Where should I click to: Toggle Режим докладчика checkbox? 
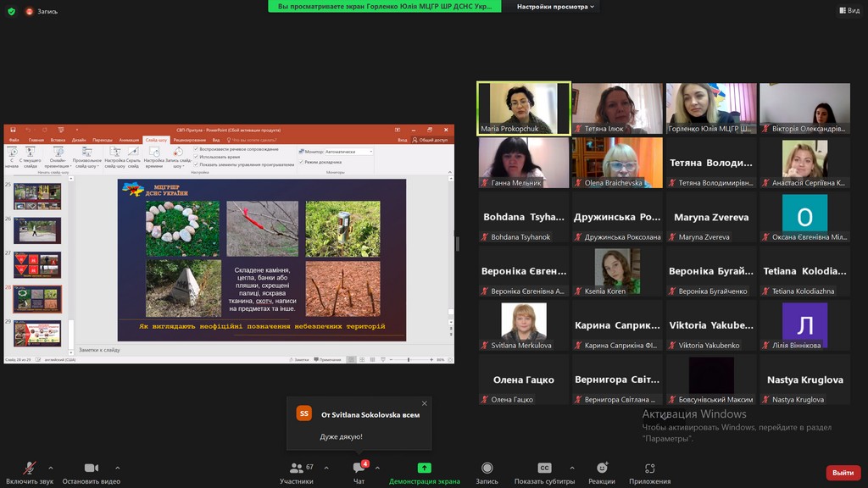[301, 162]
